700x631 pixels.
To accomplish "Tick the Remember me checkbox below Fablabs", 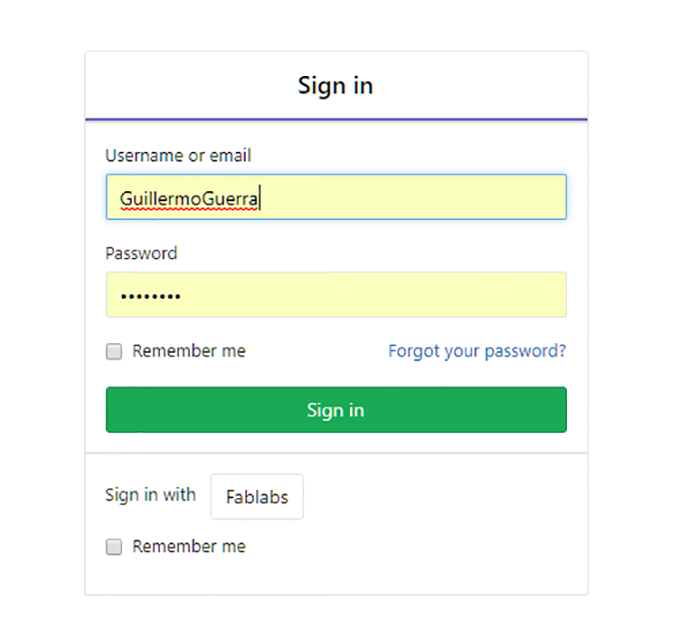I will (114, 547).
